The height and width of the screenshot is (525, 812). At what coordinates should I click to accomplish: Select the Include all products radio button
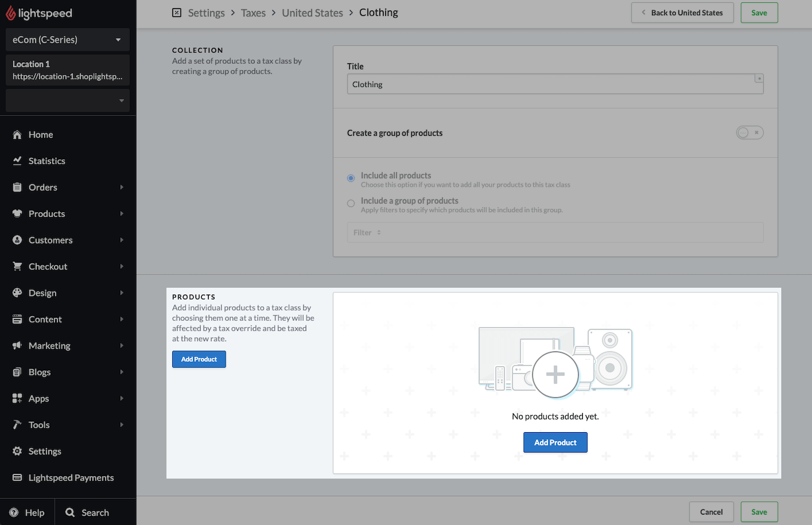(x=350, y=178)
